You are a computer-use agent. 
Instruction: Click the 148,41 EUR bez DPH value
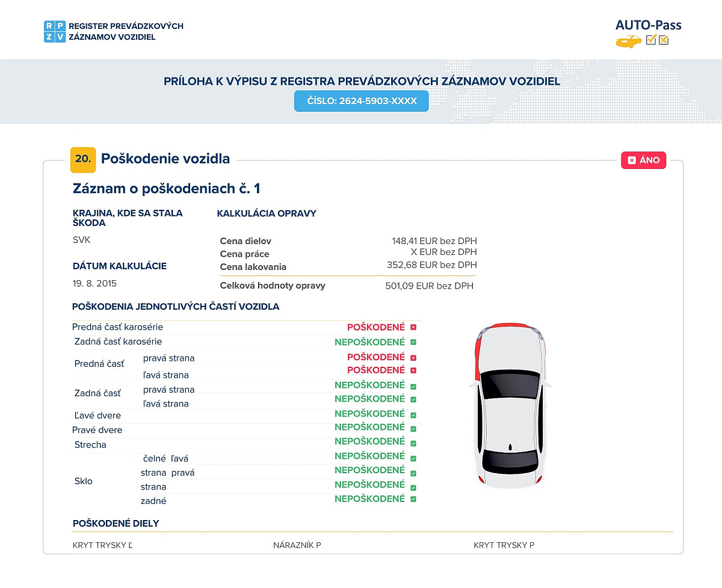point(434,241)
